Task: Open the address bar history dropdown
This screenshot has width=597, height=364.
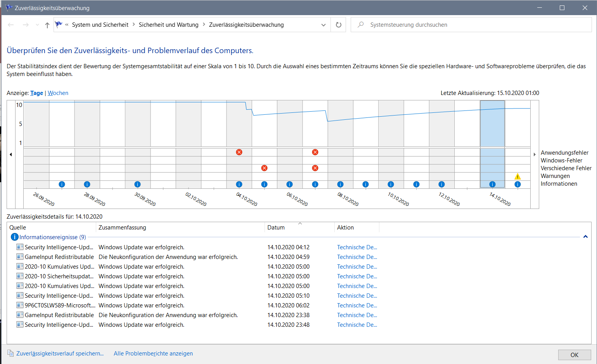Action: pos(324,25)
